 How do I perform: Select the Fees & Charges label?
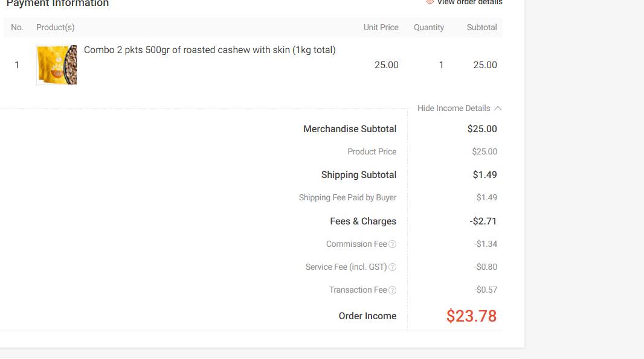(x=363, y=221)
